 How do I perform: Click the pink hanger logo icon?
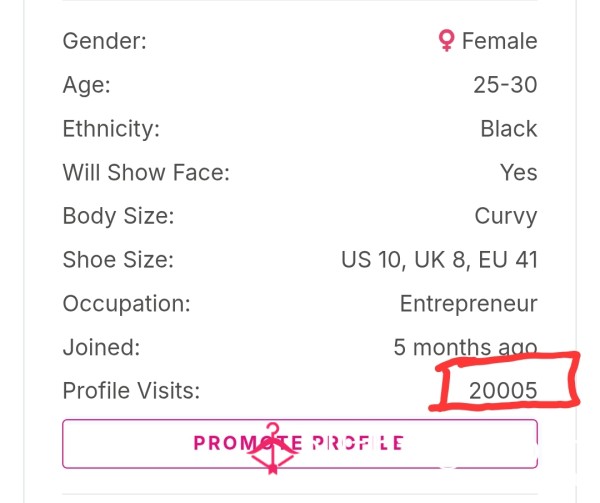tap(272, 448)
